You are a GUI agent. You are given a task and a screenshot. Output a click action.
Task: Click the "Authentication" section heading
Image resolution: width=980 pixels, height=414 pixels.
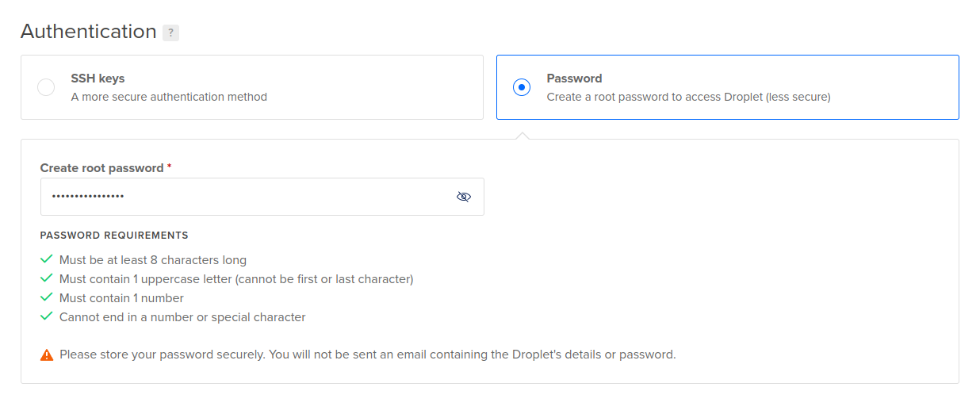89,32
